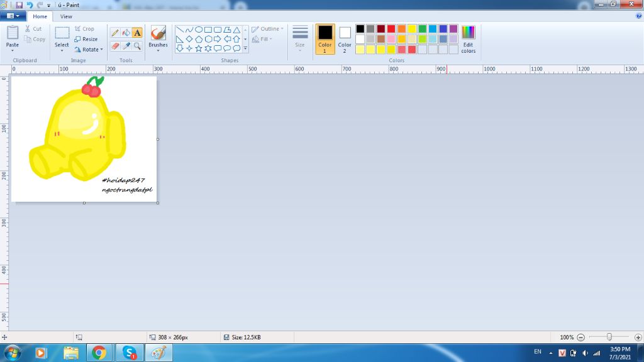This screenshot has height=362, width=644.
Task: Select the Fill with color bucket tool
Action: click(126, 33)
